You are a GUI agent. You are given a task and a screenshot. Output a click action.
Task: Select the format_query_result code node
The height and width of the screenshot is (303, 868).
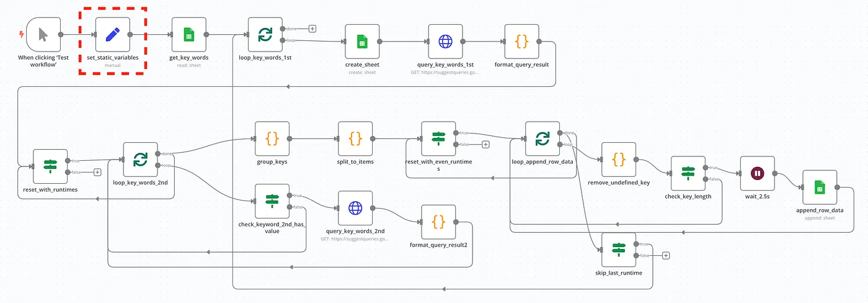coord(521,42)
